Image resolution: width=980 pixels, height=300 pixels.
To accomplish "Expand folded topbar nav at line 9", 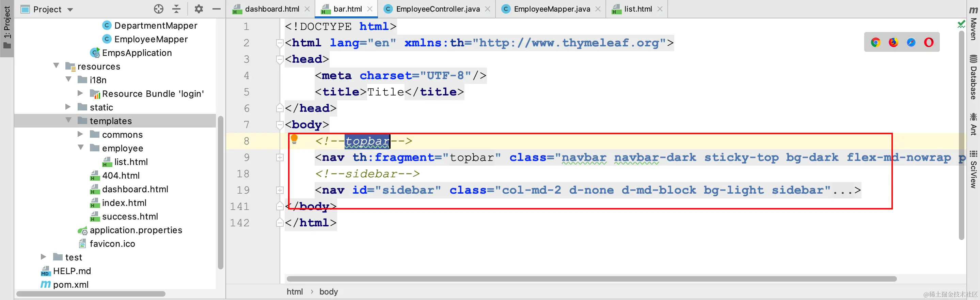I will (x=280, y=157).
